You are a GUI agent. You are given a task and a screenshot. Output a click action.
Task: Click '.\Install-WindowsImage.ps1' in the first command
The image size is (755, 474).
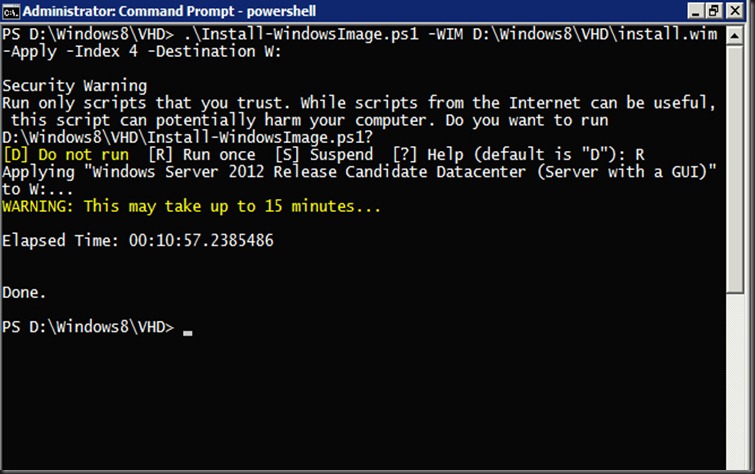(x=301, y=34)
